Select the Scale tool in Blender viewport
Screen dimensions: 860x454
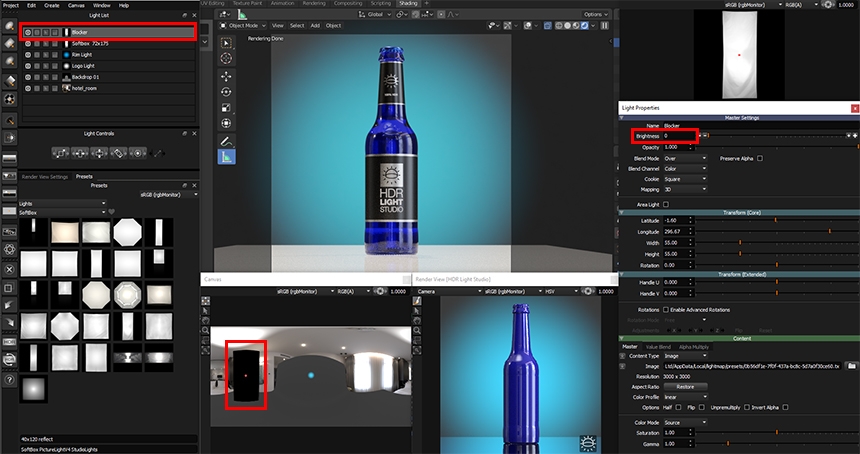coord(226,107)
